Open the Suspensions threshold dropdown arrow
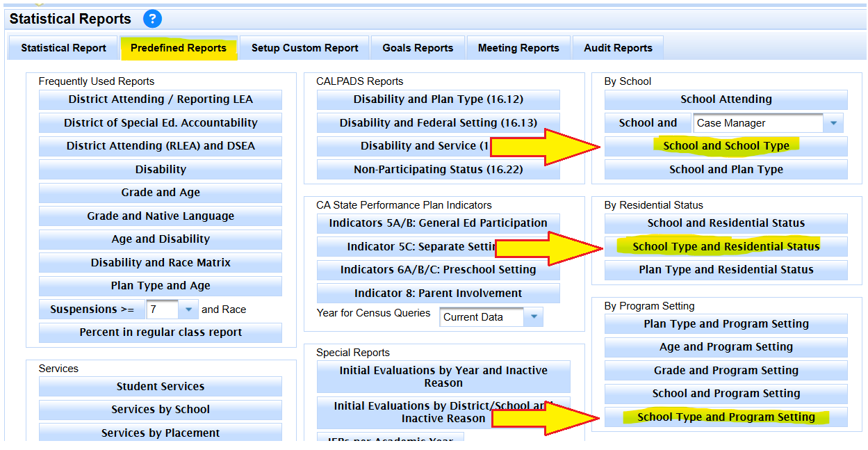868x450 pixels. pyautogui.click(x=188, y=310)
